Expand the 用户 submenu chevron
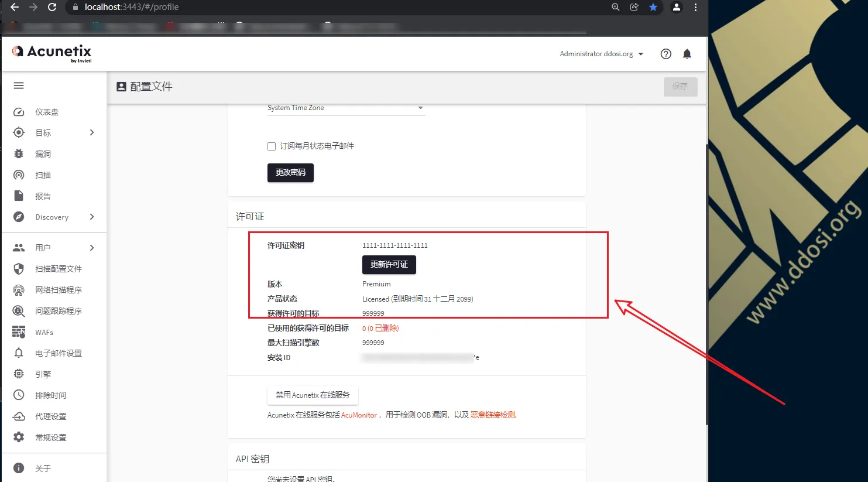 (92, 248)
